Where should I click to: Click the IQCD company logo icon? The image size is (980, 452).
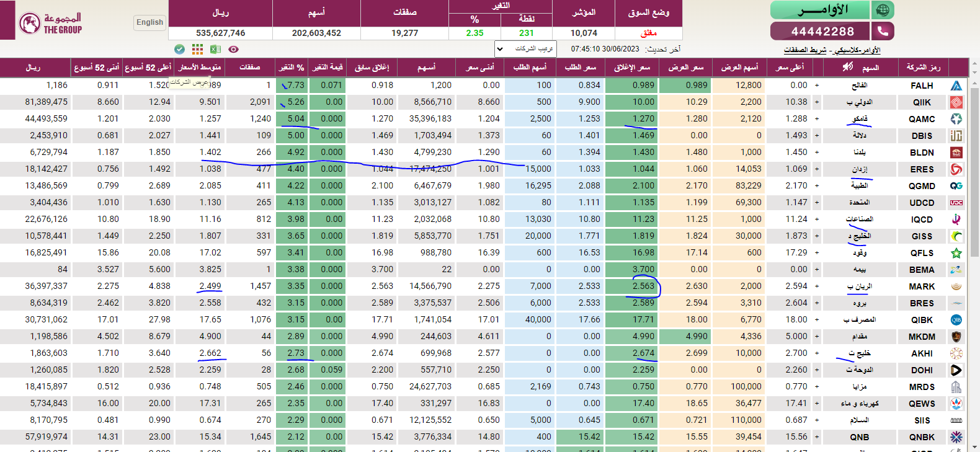956,219
